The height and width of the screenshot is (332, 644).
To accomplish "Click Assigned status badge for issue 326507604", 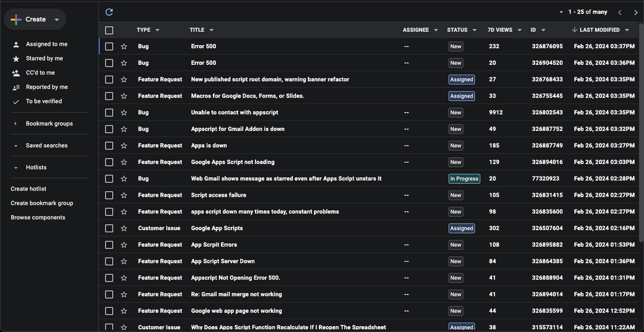I will [462, 228].
